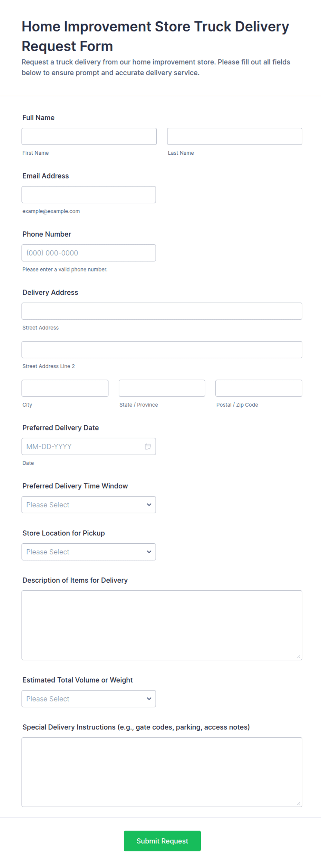Click Street Address Line 2 field
The height and width of the screenshot is (868, 321).
tap(162, 350)
